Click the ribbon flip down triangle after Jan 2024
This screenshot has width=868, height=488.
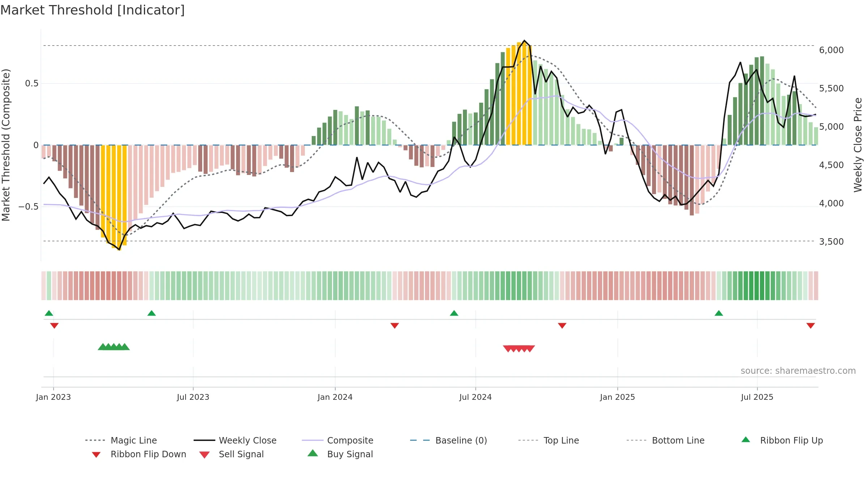[x=395, y=326]
